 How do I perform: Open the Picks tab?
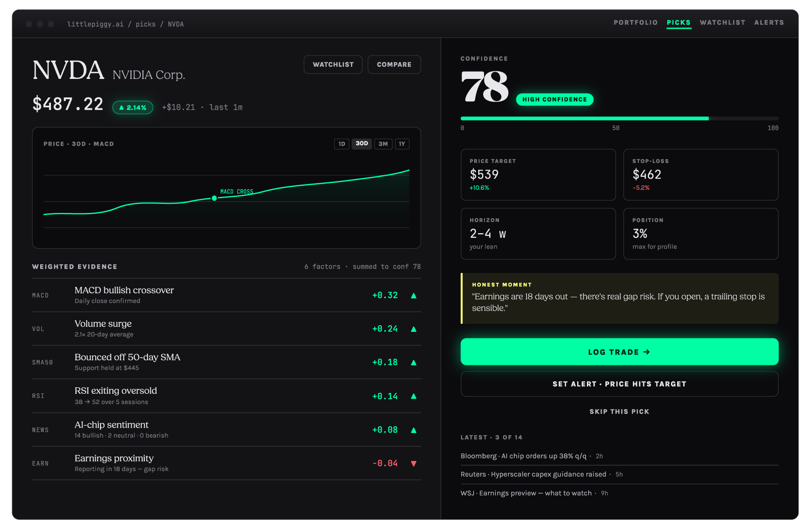(x=679, y=23)
